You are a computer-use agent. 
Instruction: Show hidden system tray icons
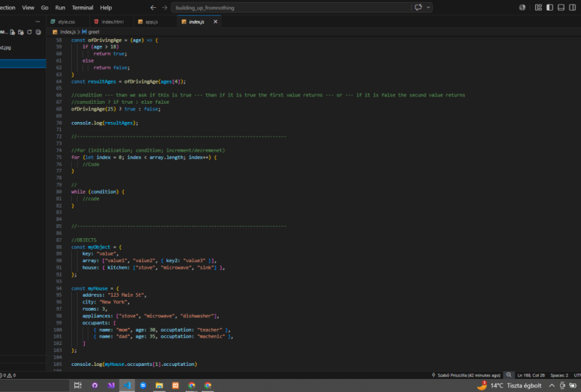pos(552,385)
